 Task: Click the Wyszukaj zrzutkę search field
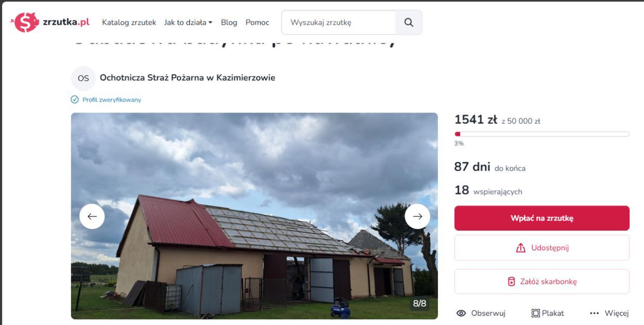click(x=337, y=22)
